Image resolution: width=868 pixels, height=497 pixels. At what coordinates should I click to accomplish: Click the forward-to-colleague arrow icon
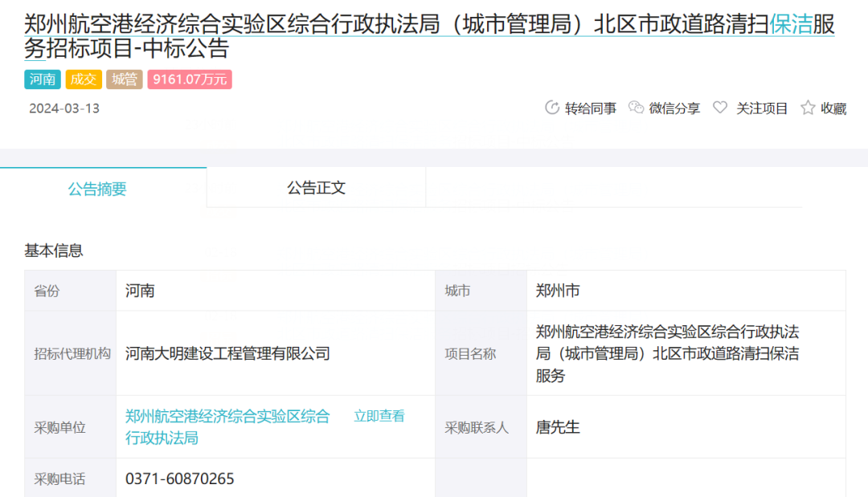tap(552, 108)
